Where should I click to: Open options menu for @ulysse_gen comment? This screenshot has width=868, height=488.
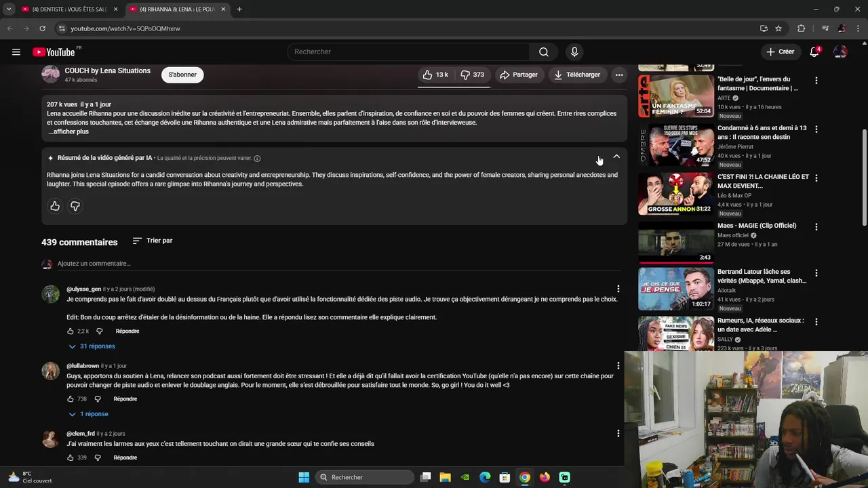click(618, 289)
